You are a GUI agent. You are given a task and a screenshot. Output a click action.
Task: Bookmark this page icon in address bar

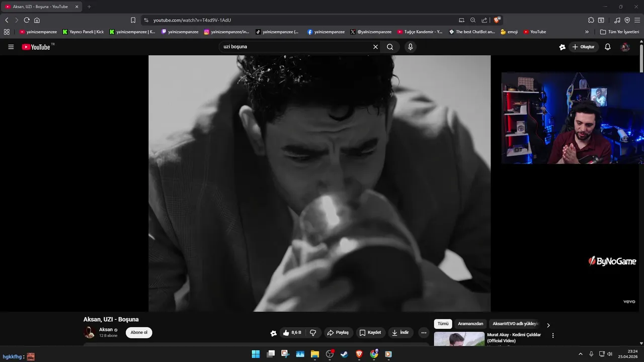click(x=133, y=20)
